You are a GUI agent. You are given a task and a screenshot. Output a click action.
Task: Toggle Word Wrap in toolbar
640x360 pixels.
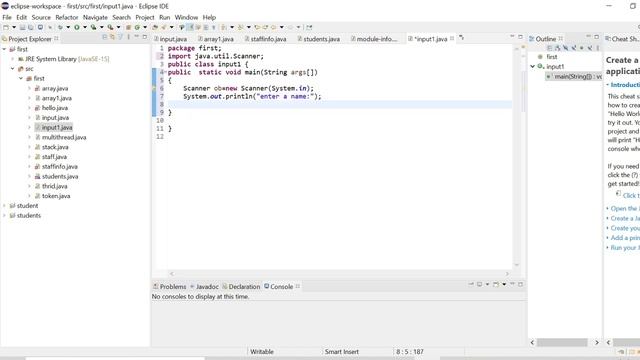pyautogui.click(x=198, y=27)
